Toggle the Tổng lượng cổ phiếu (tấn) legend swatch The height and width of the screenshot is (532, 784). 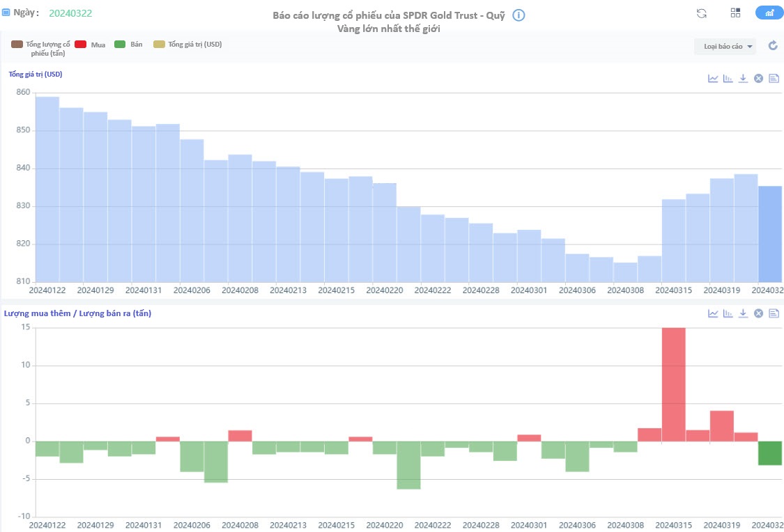point(17,45)
